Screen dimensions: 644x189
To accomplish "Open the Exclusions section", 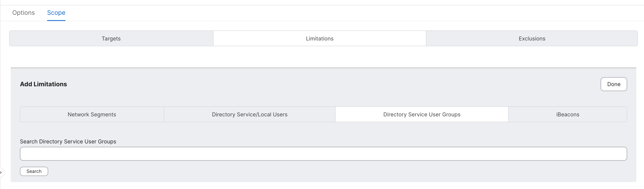I will (x=532, y=39).
